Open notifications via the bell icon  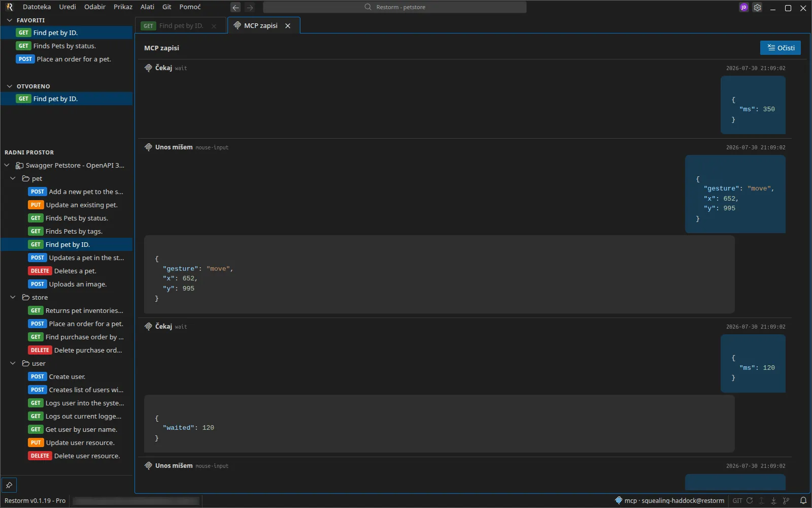(803, 500)
